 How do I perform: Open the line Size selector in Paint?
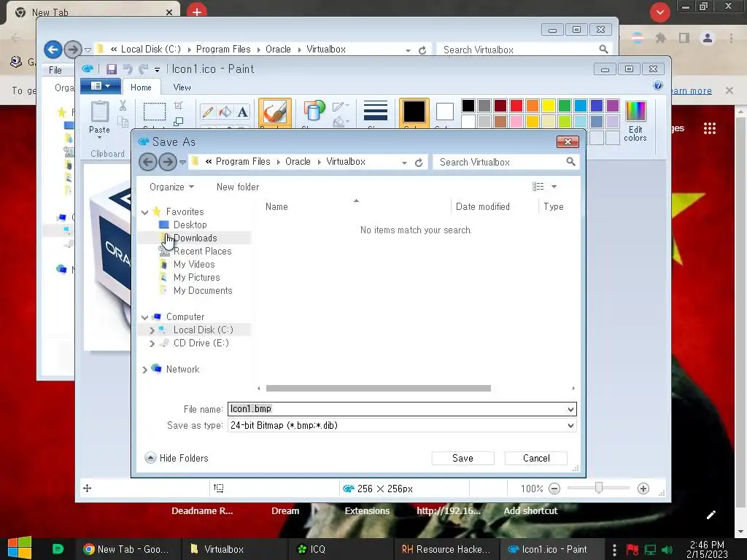pos(376,112)
